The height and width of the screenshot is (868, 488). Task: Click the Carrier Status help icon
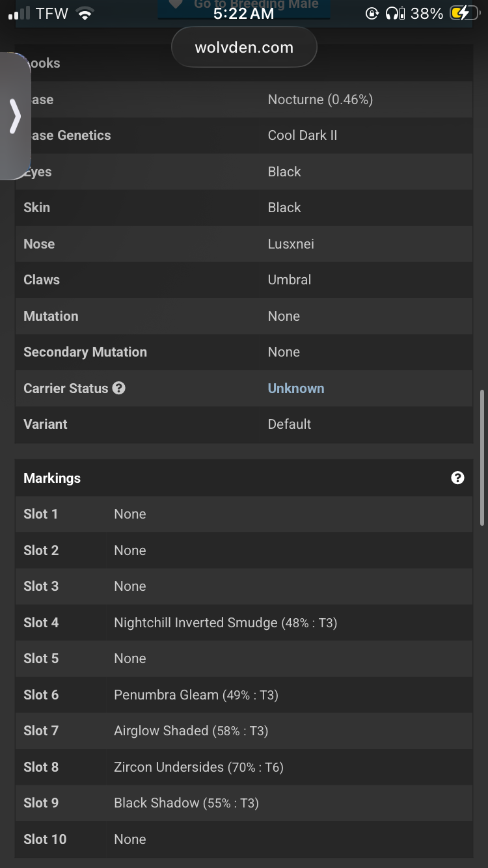[118, 388]
